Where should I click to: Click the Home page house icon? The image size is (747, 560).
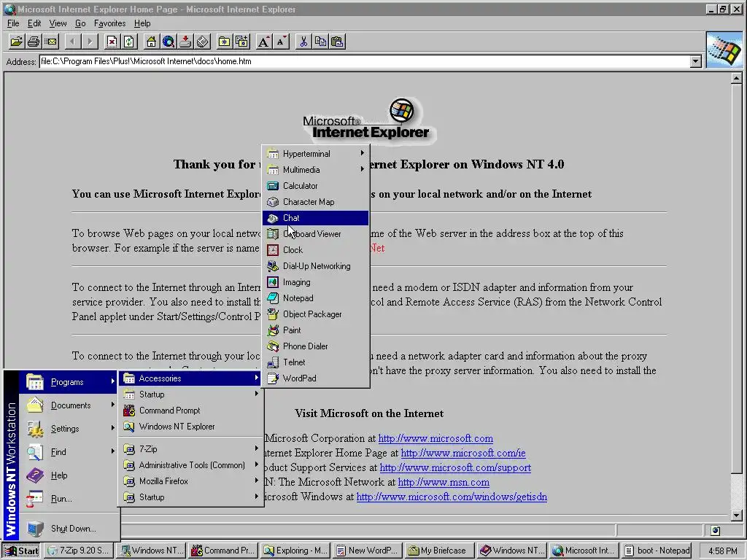pos(151,42)
